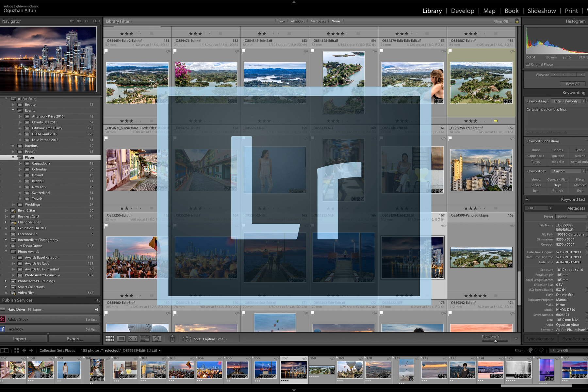The image size is (588, 392).
Task: Click the filmstrip grid shortcut icon
Action: click(x=17, y=351)
